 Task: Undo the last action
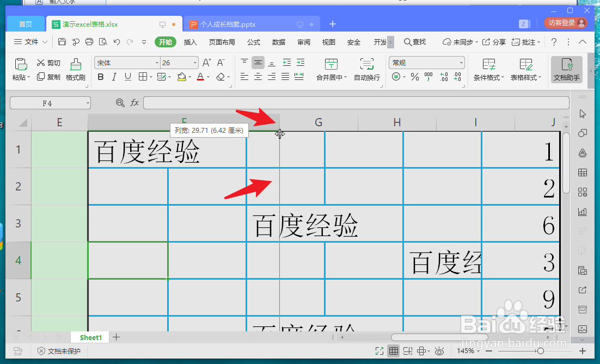coord(117,42)
